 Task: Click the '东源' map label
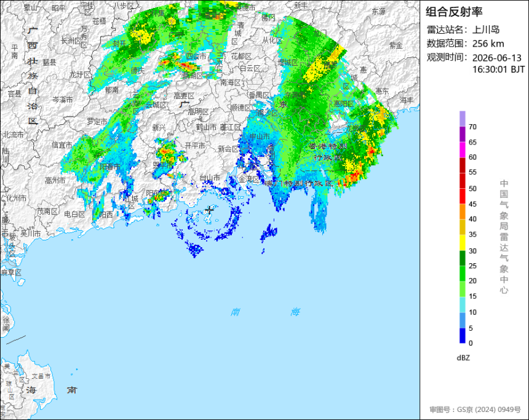378,12
